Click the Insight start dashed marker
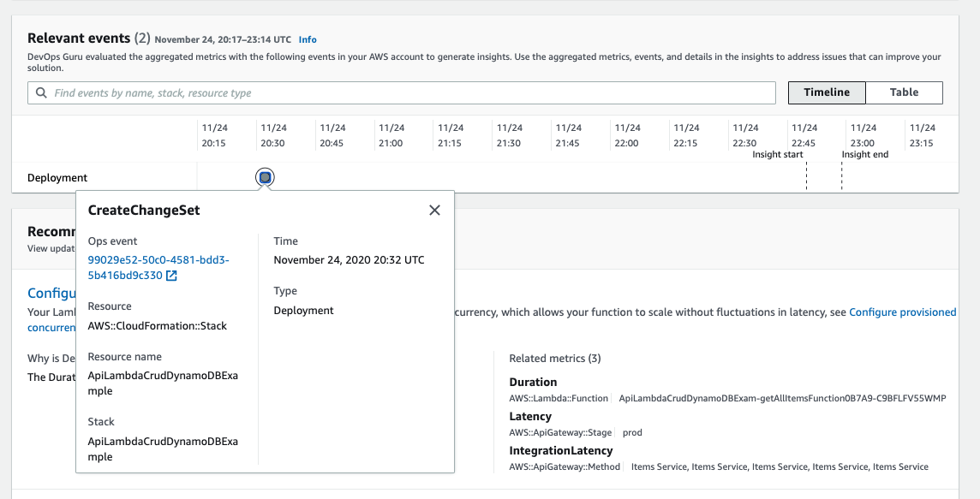Viewport: 980px width, 499px height. click(x=806, y=177)
